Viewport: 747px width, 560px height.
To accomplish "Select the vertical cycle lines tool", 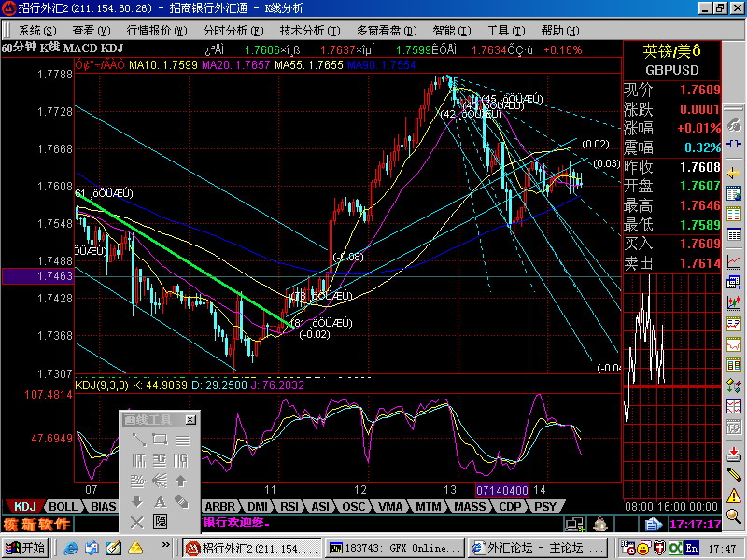I will [x=137, y=460].
